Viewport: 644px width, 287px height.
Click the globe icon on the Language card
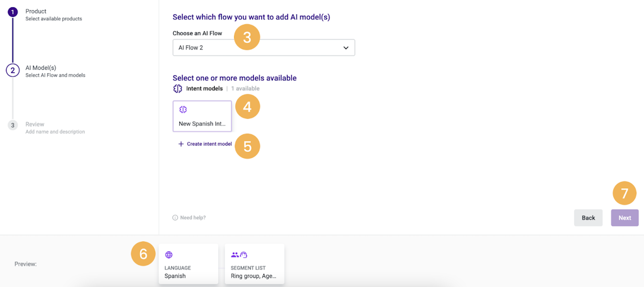coord(169,254)
